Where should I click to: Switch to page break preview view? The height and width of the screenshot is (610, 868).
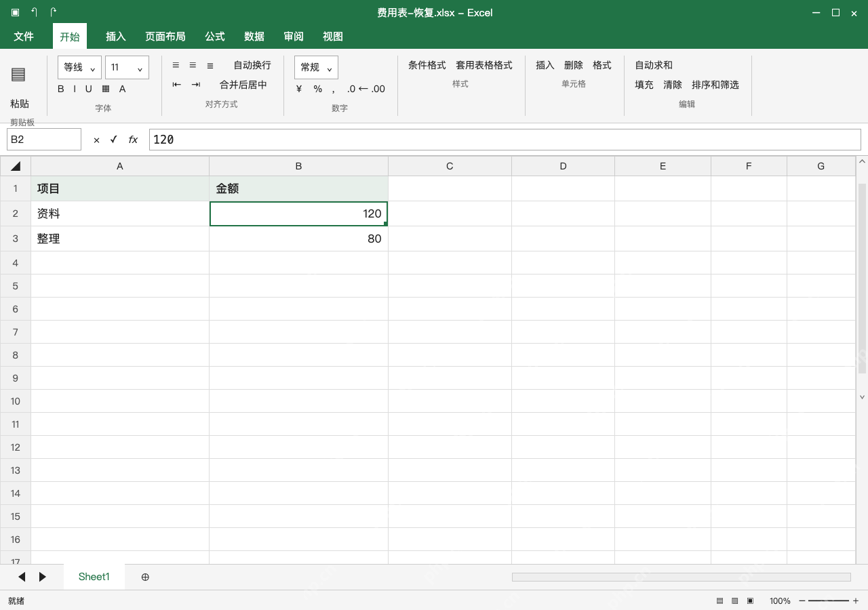pos(750,601)
